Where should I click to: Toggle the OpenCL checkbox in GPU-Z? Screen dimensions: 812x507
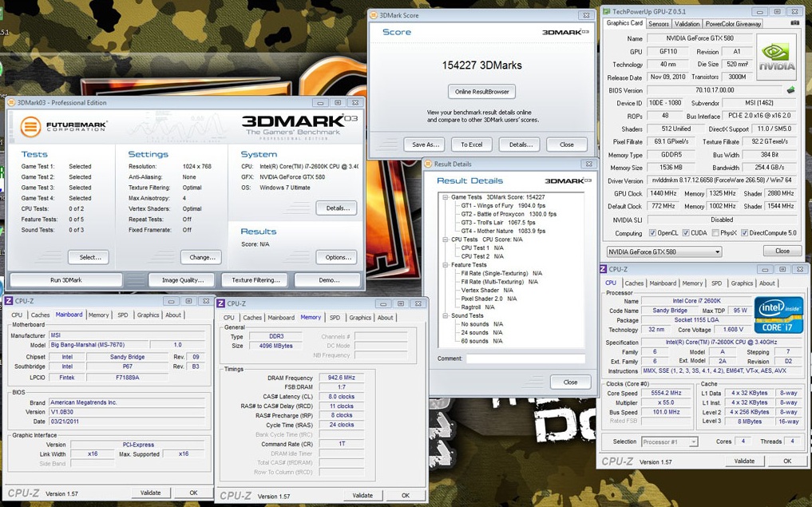pyautogui.click(x=652, y=233)
